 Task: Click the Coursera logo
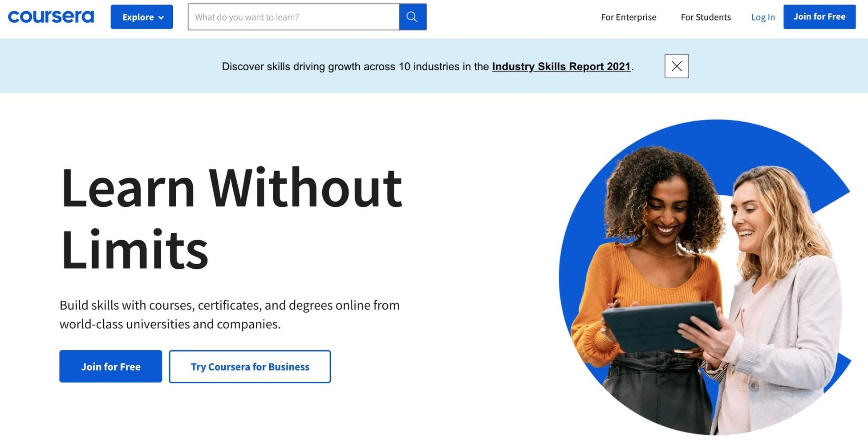point(50,16)
